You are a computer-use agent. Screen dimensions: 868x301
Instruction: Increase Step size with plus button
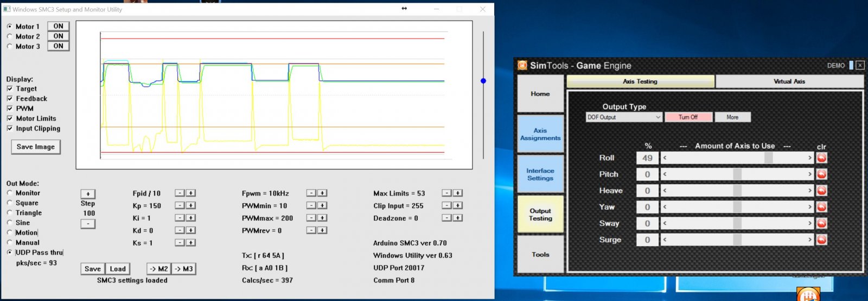click(x=88, y=194)
